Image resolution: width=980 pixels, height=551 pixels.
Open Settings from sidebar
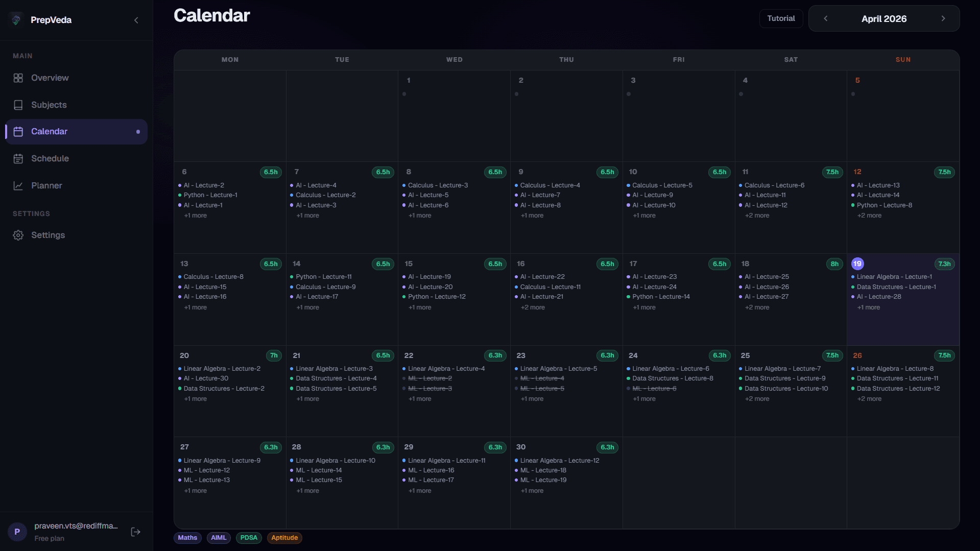coord(77,235)
